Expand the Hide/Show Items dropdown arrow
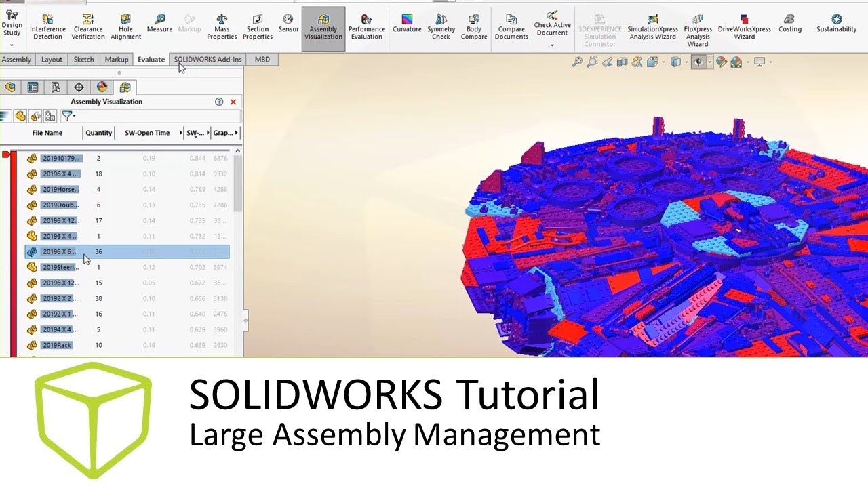 coord(709,62)
